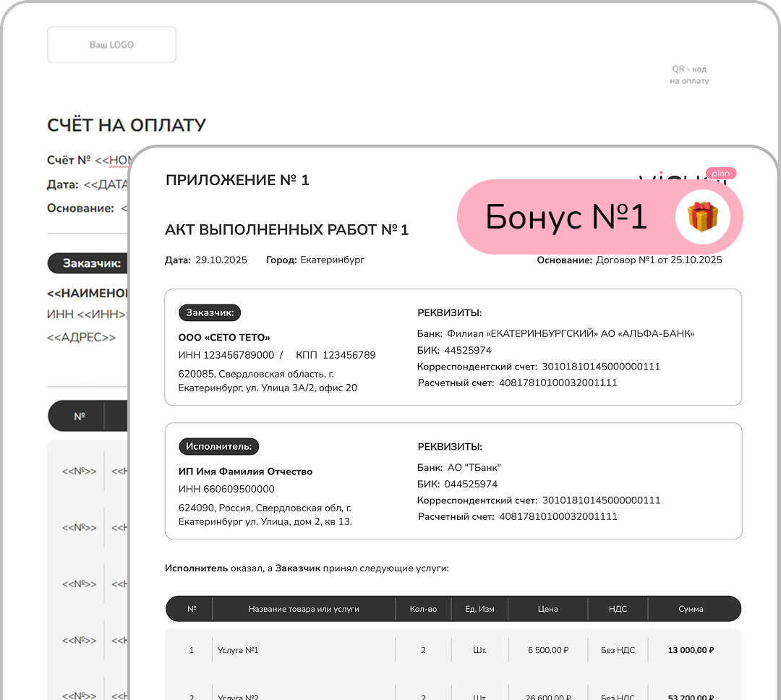Viewport: 781px width, 700px height.
Task: Click the "Бонус №1" badge text
Action: [566, 217]
